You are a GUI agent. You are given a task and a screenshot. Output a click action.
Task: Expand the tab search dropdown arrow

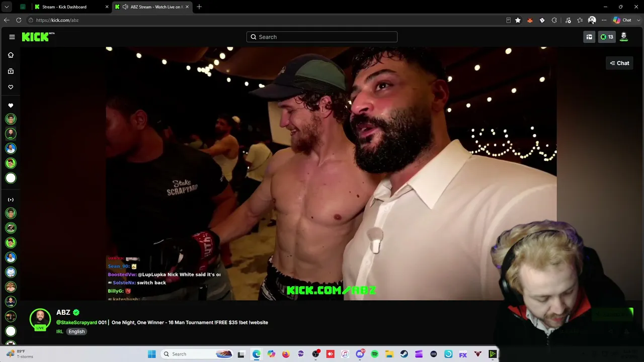[7, 7]
